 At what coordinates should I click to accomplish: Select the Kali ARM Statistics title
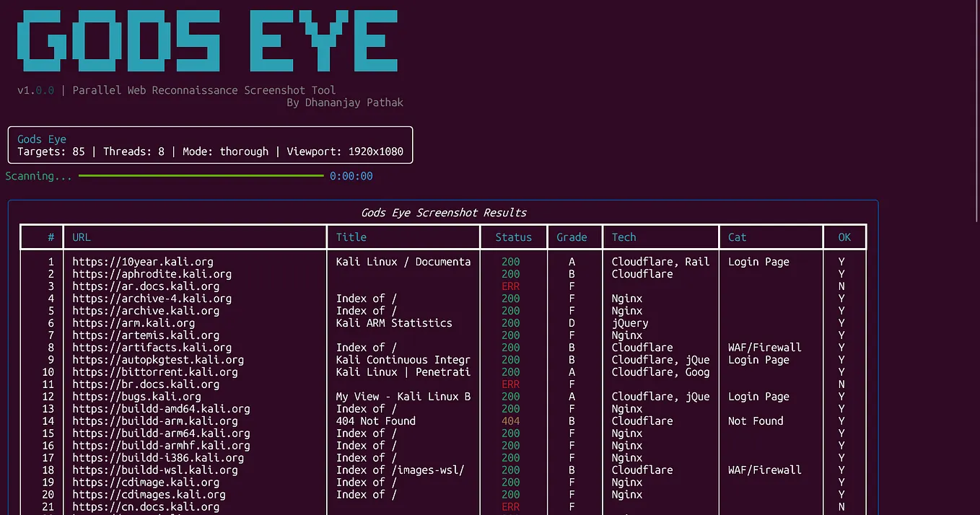pyautogui.click(x=394, y=323)
